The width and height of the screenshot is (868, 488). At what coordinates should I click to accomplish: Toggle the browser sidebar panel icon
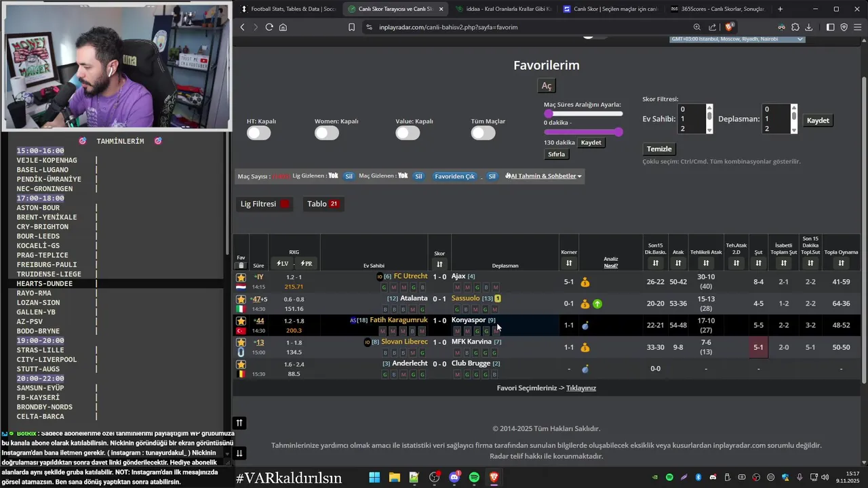pyautogui.click(x=831, y=27)
